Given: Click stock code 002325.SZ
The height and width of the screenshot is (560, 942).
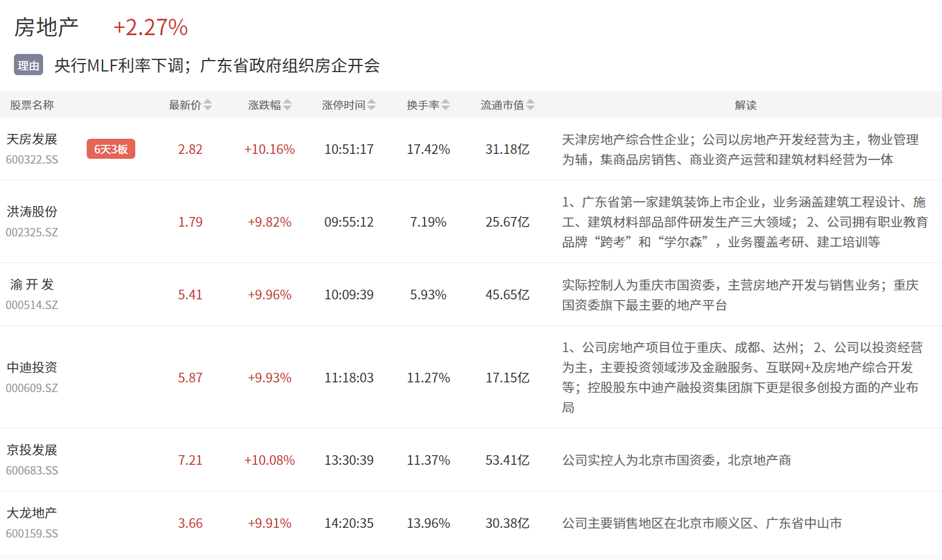Looking at the screenshot, I should (32, 232).
